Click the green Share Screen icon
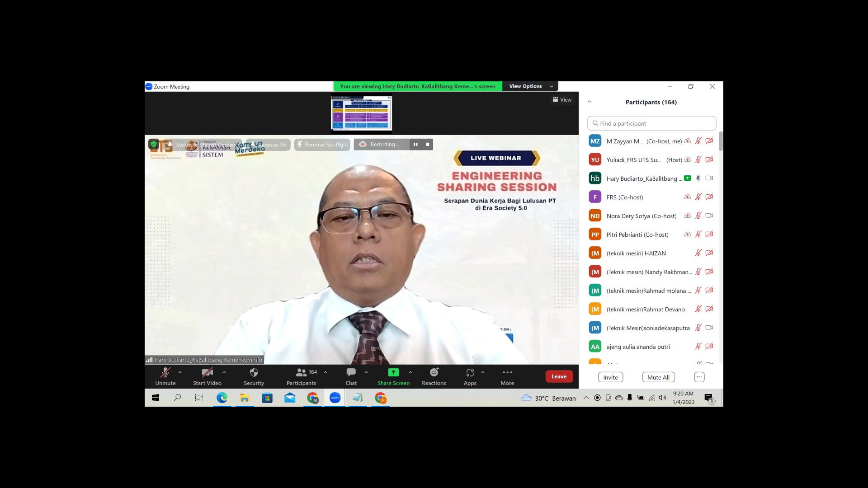Image resolution: width=868 pixels, height=488 pixels. tap(393, 372)
